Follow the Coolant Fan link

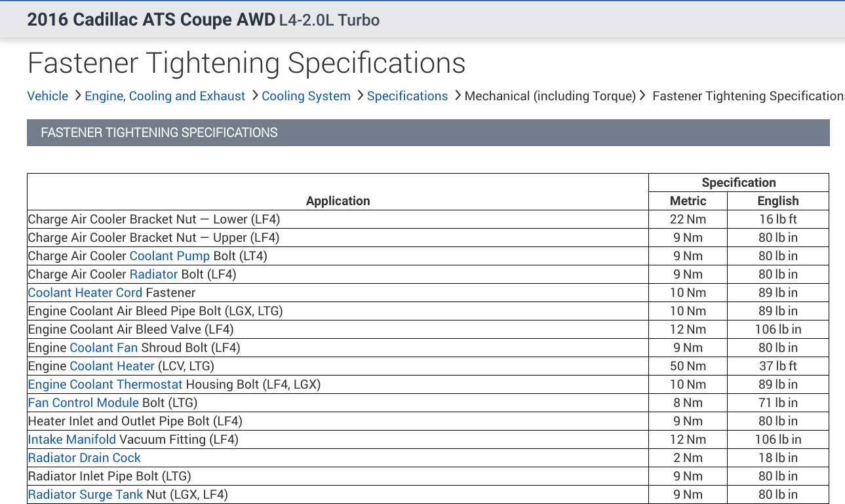pyautogui.click(x=104, y=347)
